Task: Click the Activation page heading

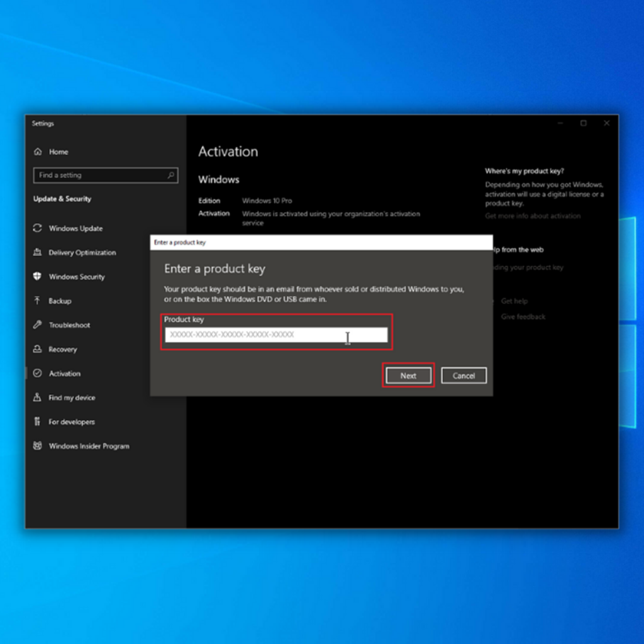Action: pos(228,152)
